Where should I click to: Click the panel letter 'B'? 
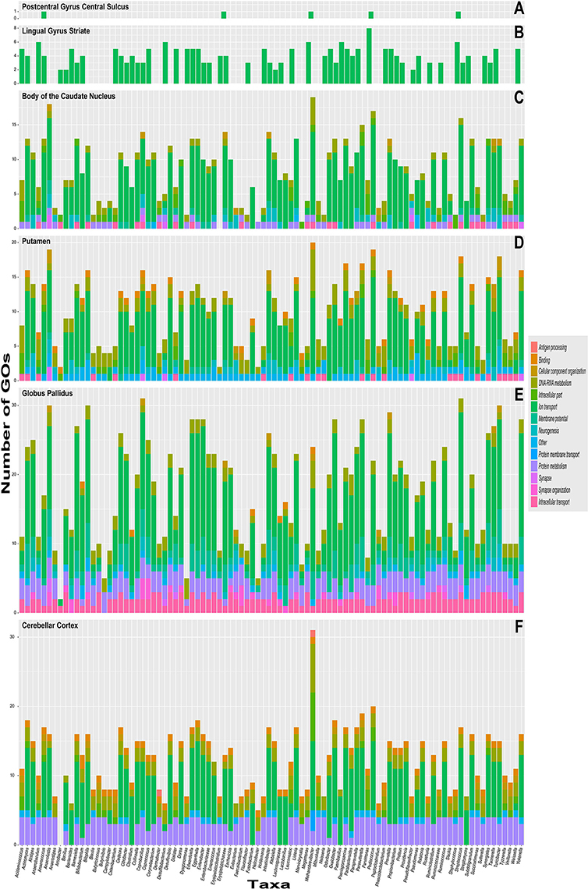[x=519, y=32]
